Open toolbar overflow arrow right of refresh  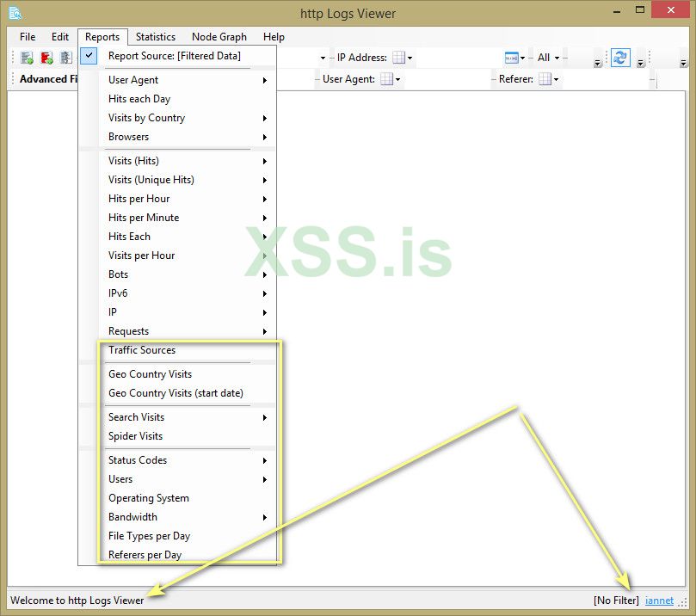click(x=640, y=64)
